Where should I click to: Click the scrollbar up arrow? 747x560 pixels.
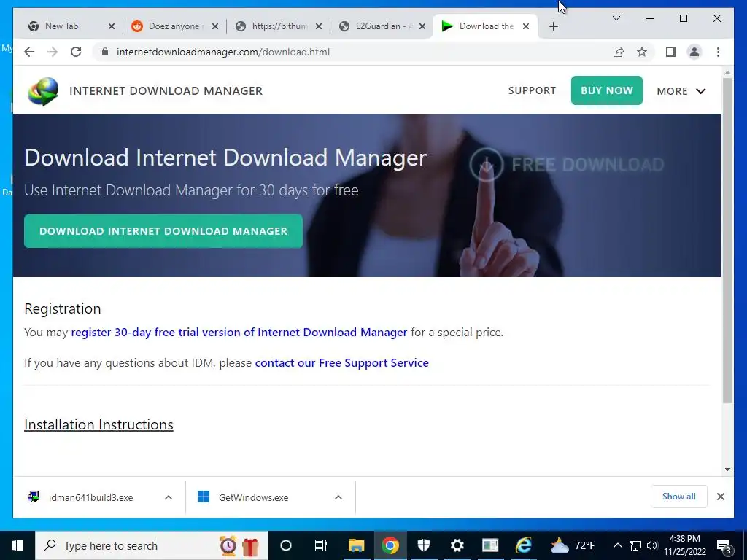pyautogui.click(x=727, y=72)
